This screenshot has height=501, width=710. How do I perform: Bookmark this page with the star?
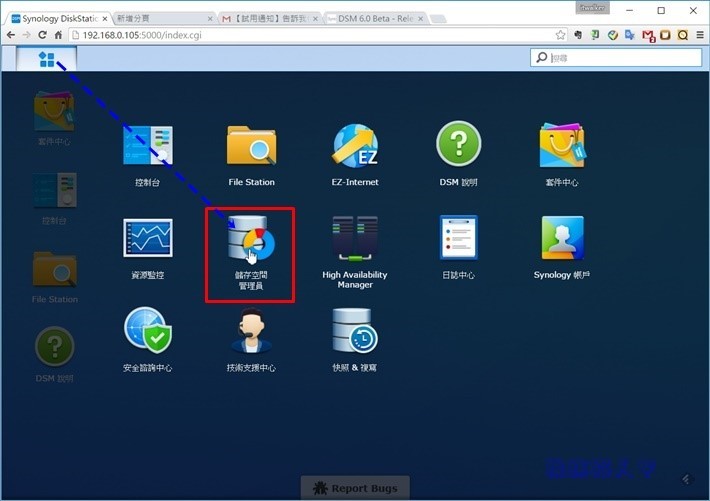(x=561, y=35)
